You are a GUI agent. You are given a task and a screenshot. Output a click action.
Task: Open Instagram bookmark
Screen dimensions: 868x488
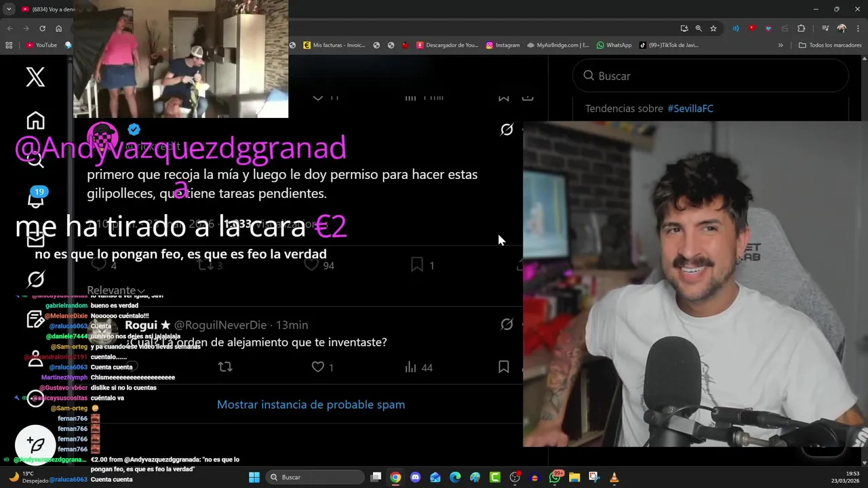502,45
